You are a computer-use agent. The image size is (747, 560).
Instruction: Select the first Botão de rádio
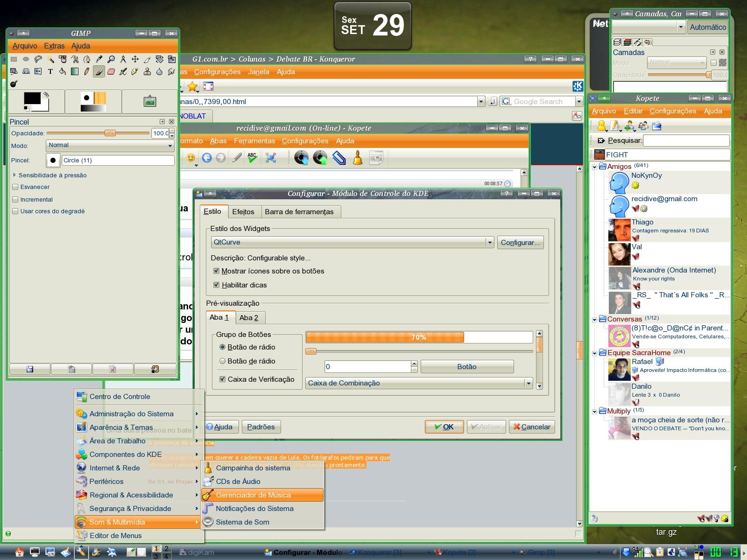(x=222, y=347)
